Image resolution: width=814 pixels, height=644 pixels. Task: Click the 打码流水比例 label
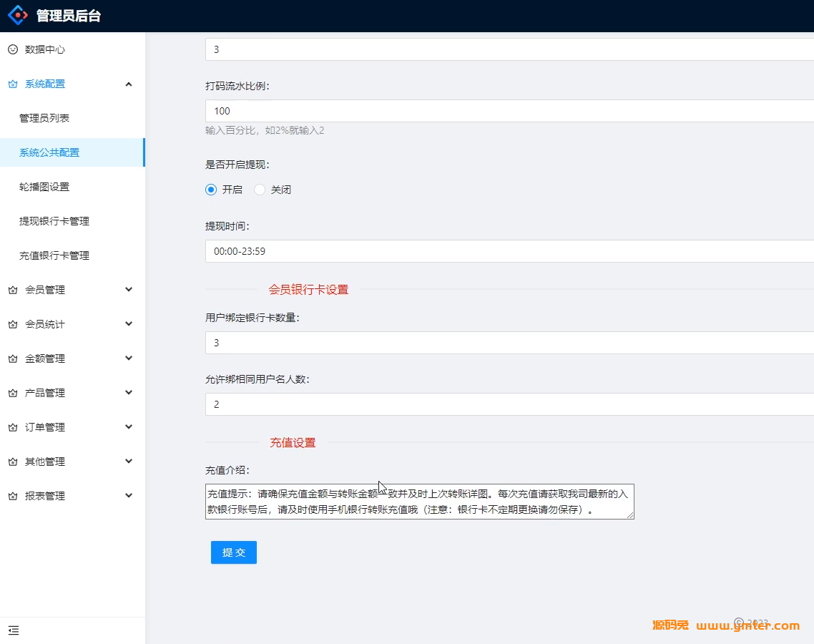click(237, 86)
